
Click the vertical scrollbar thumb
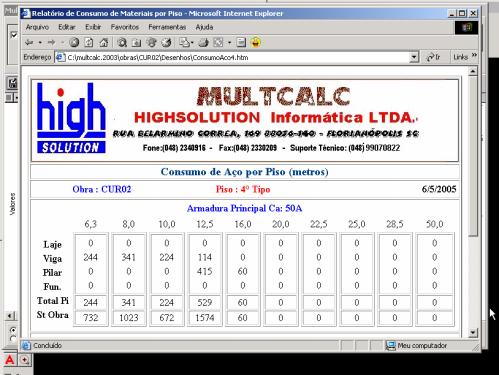pyautogui.click(x=473, y=156)
